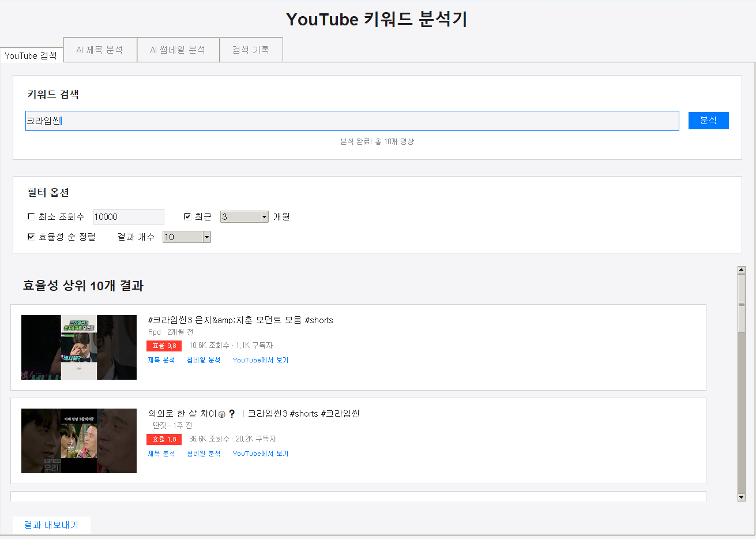756x539 pixels.
Task: Click first video's 썸네일 분석 link
Action: coord(204,360)
